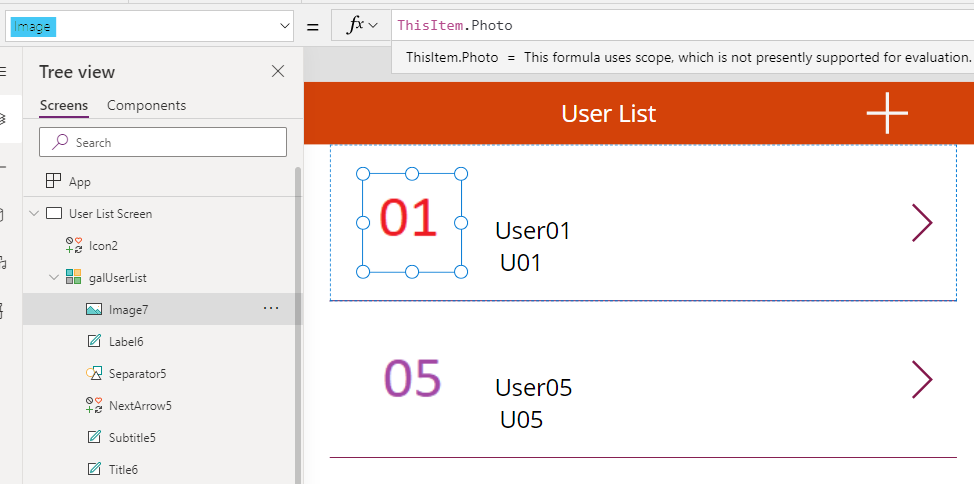Open the property selector dropdown
The height and width of the screenshot is (484, 974).
click(x=284, y=26)
